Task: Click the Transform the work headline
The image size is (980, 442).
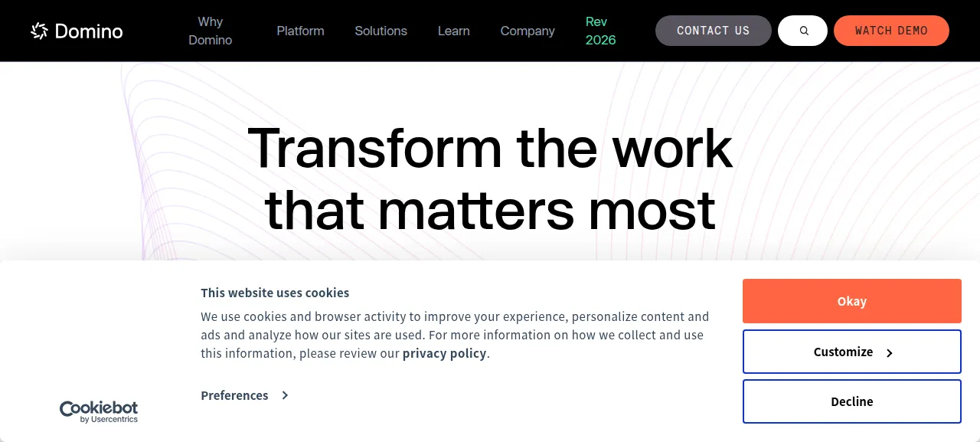Action: tap(490, 178)
